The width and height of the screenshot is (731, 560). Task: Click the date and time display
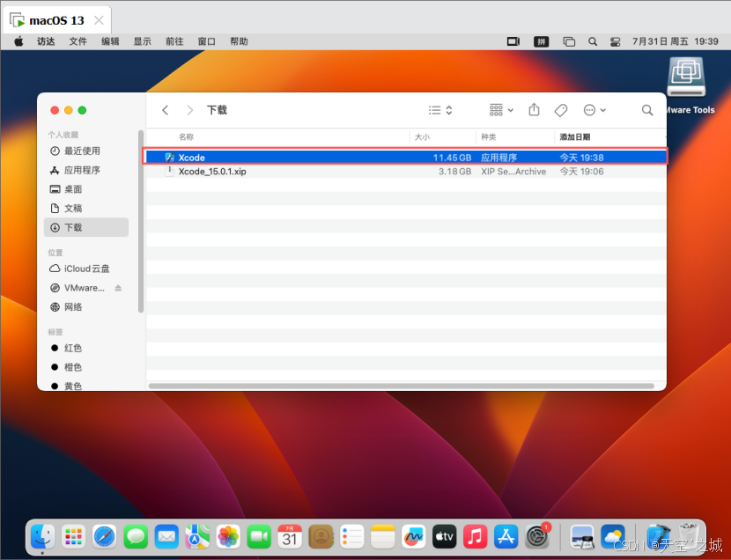[x=675, y=41]
